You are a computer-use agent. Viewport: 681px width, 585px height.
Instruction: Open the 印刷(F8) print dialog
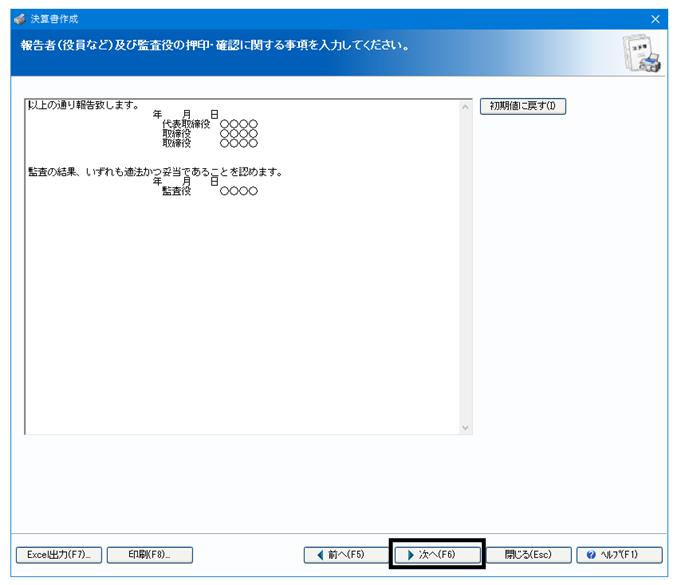(149, 555)
